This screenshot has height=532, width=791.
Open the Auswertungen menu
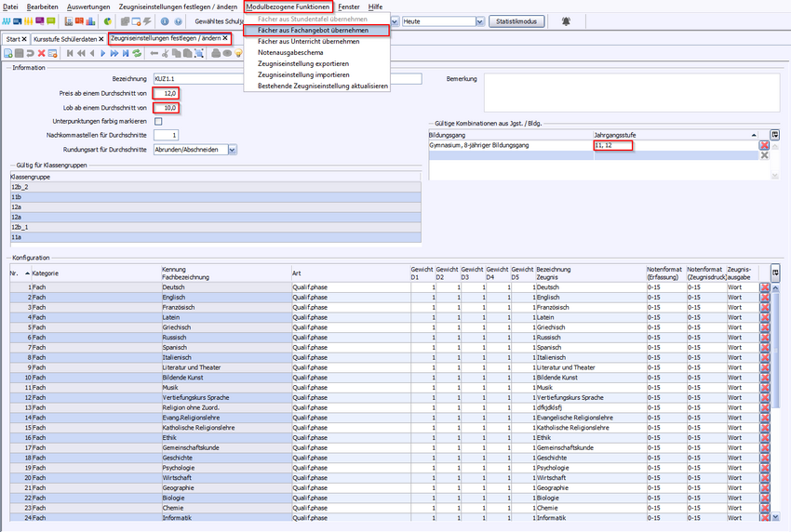point(88,7)
